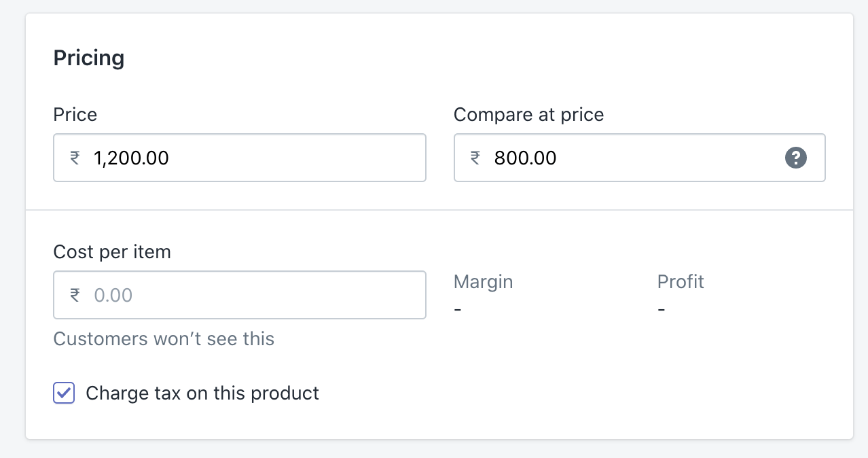Screen dimensions: 868x458
Task: Click the Margin label
Action: click(484, 281)
